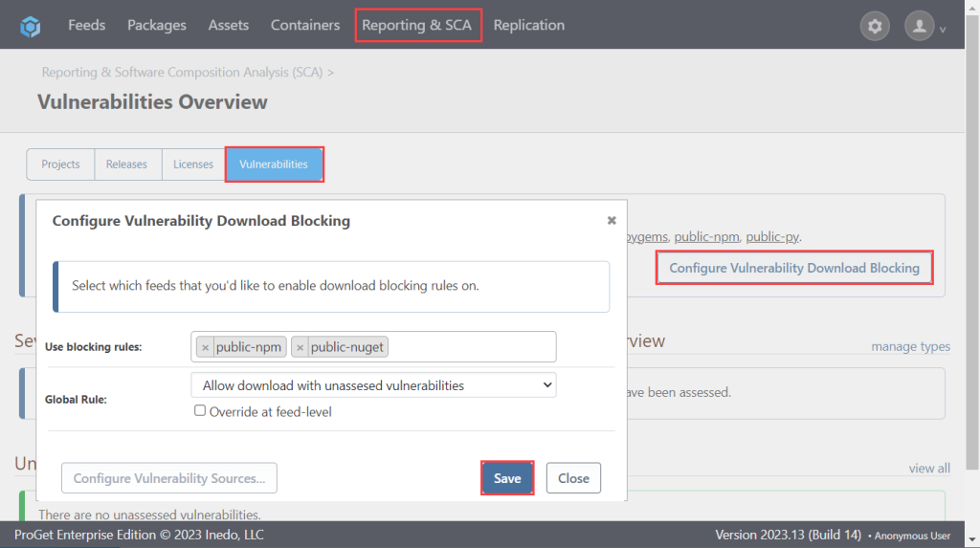
Task: Close dialog using the X icon
Action: pyautogui.click(x=612, y=220)
